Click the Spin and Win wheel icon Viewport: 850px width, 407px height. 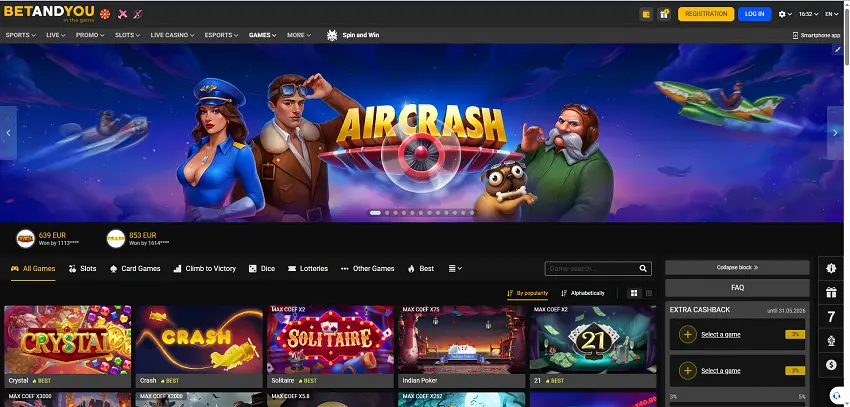[x=332, y=35]
